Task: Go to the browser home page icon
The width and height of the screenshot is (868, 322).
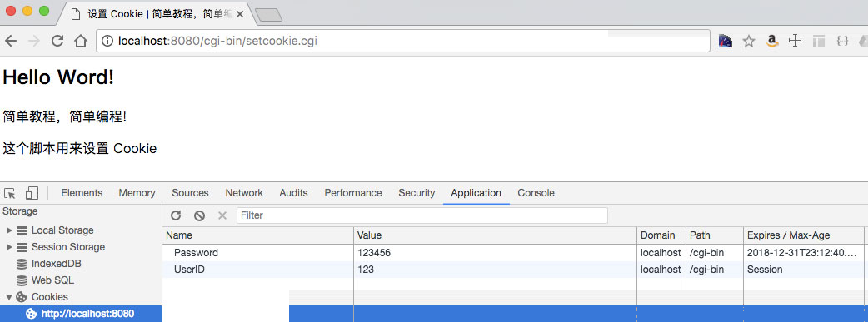Action: [x=81, y=41]
